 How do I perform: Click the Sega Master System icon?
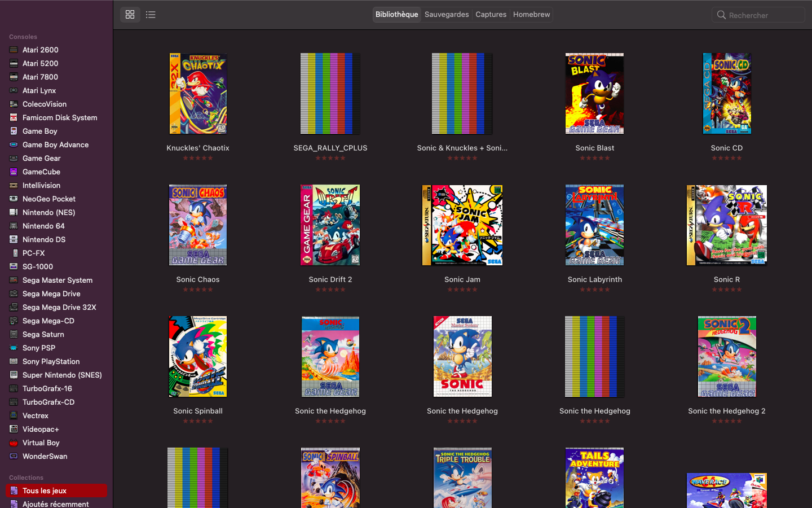pos(14,280)
